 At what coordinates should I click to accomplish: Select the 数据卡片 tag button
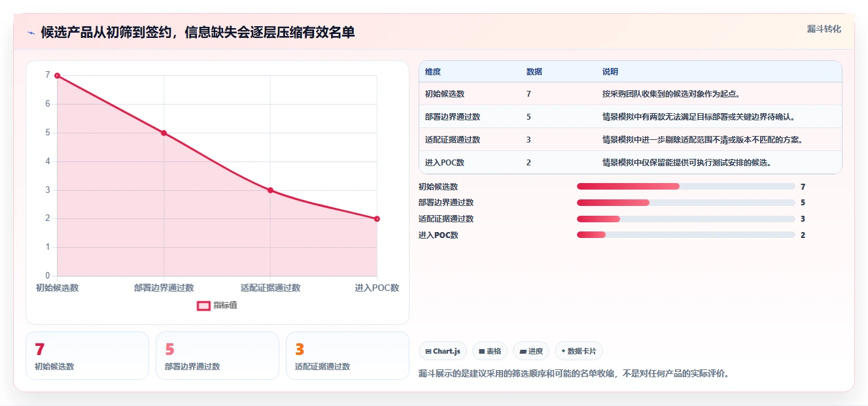tap(579, 351)
